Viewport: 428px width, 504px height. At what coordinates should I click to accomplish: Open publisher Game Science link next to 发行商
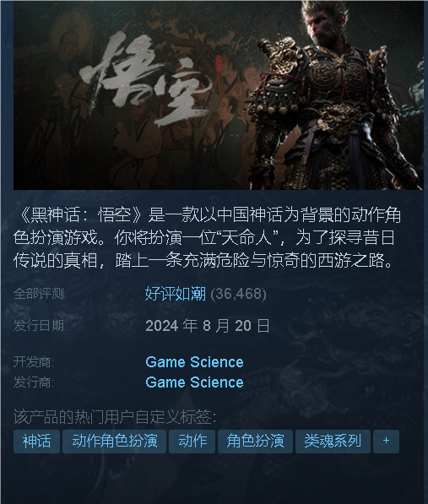(194, 382)
